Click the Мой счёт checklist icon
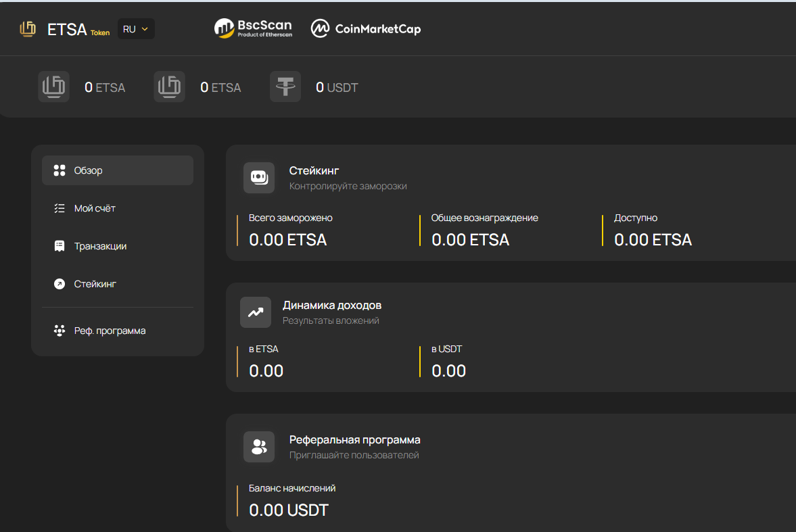 [x=60, y=208]
